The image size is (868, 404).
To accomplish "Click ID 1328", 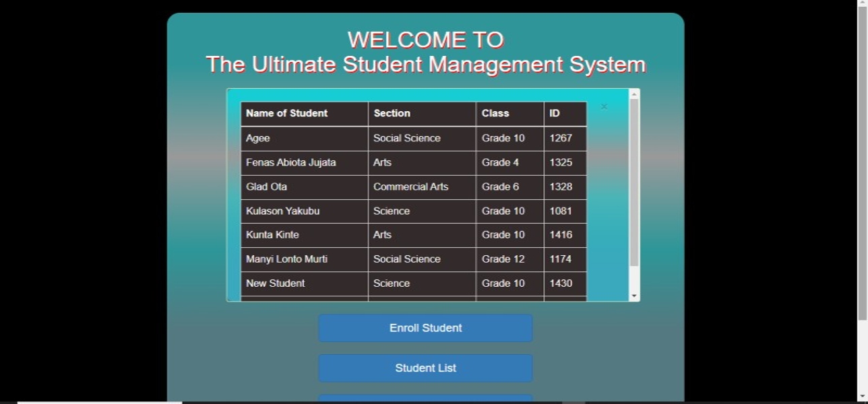I will pos(561,187).
